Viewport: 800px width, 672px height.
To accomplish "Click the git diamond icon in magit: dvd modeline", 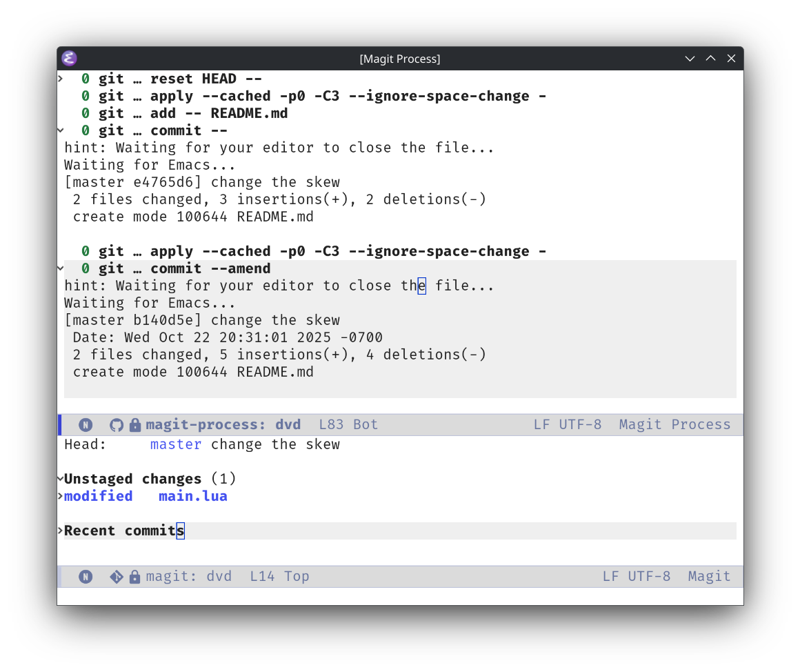I will click(117, 577).
